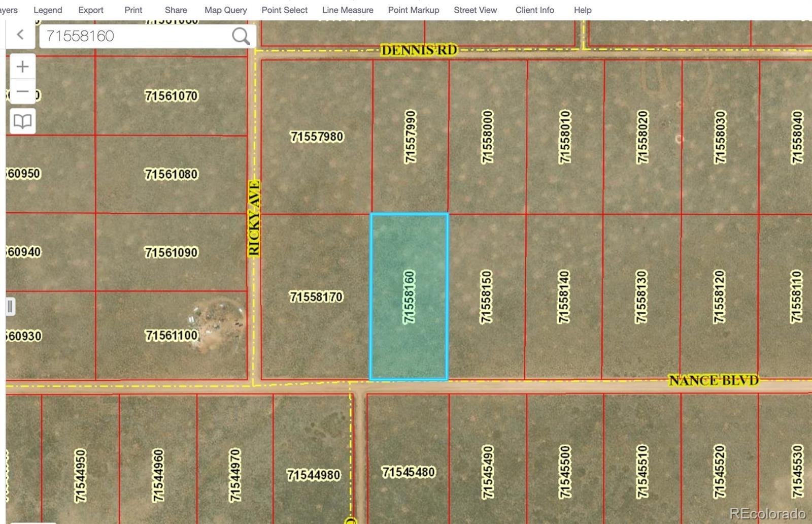This screenshot has width=812, height=524.
Task: Select the Point Markup tool
Action: point(414,10)
